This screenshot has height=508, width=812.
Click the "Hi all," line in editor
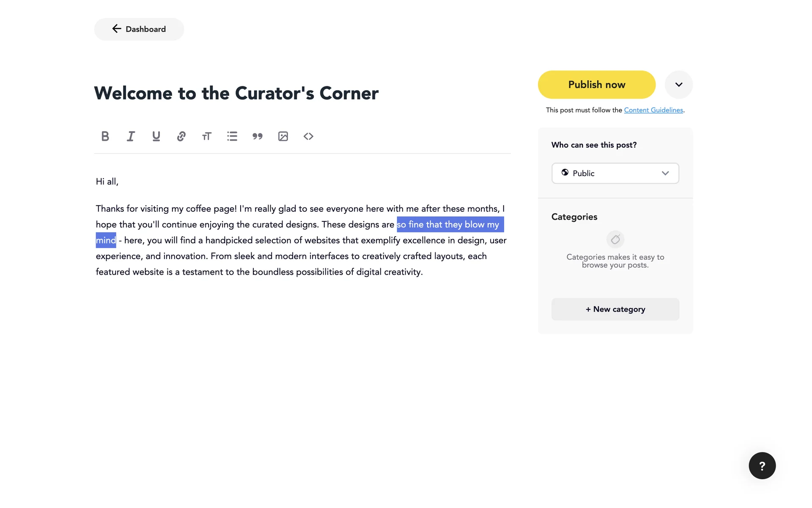point(107,182)
